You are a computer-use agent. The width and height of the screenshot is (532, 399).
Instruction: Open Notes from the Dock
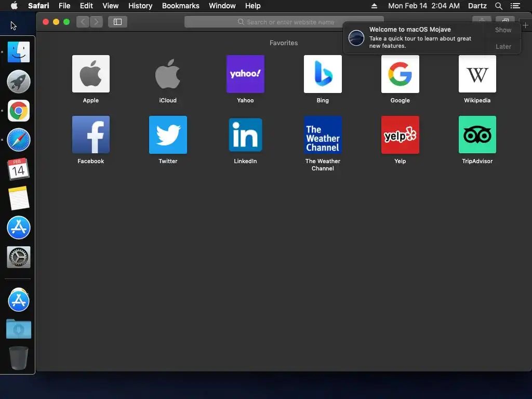click(x=19, y=198)
